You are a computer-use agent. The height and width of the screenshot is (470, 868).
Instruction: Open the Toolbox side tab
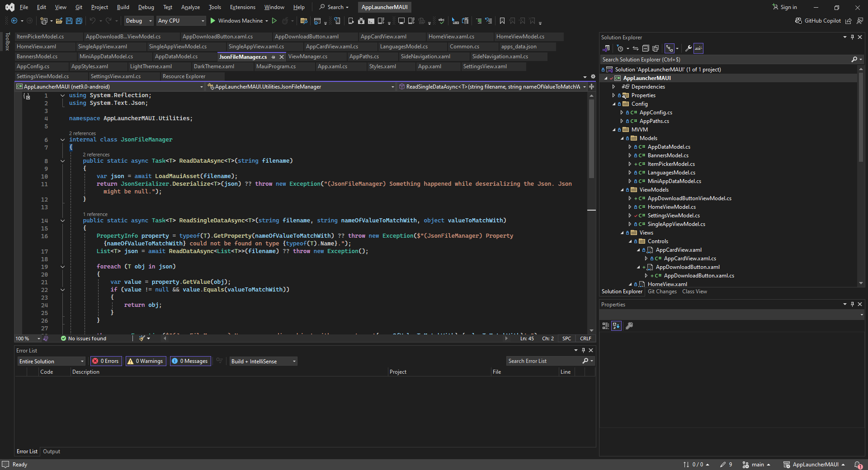pyautogui.click(x=7, y=41)
